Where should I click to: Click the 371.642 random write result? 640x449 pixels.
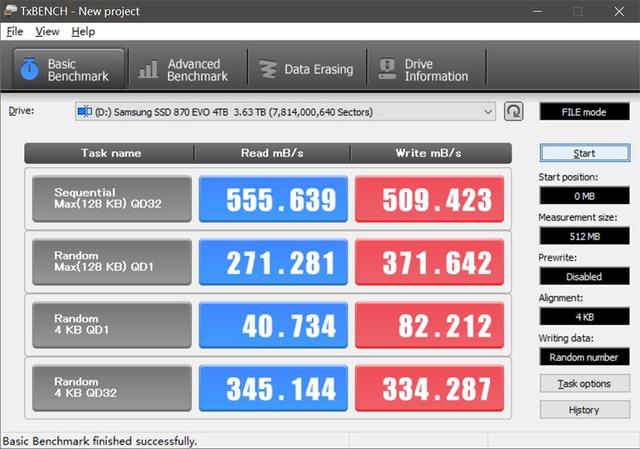coord(429,262)
